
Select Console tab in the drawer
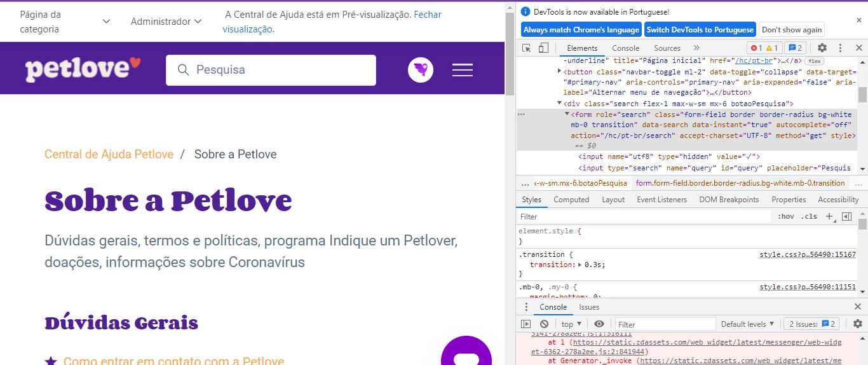(553, 307)
